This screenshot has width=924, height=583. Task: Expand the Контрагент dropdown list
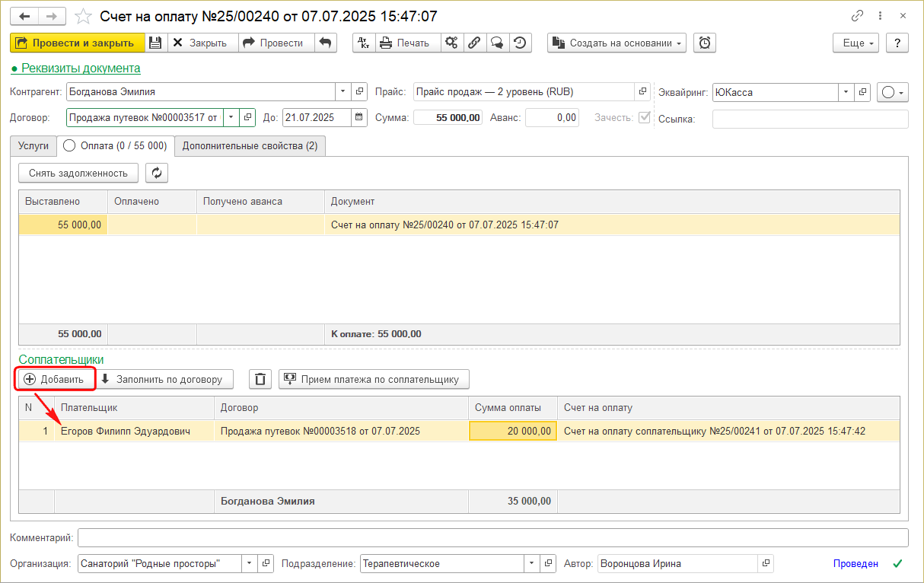(343, 92)
